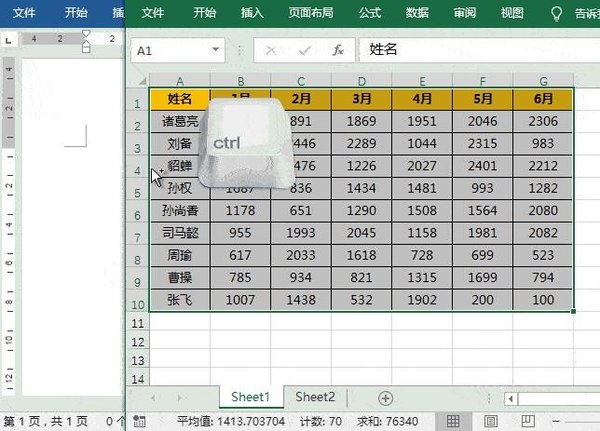Click the Tell Me lightbulb icon
600x431 pixels.
(x=557, y=14)
